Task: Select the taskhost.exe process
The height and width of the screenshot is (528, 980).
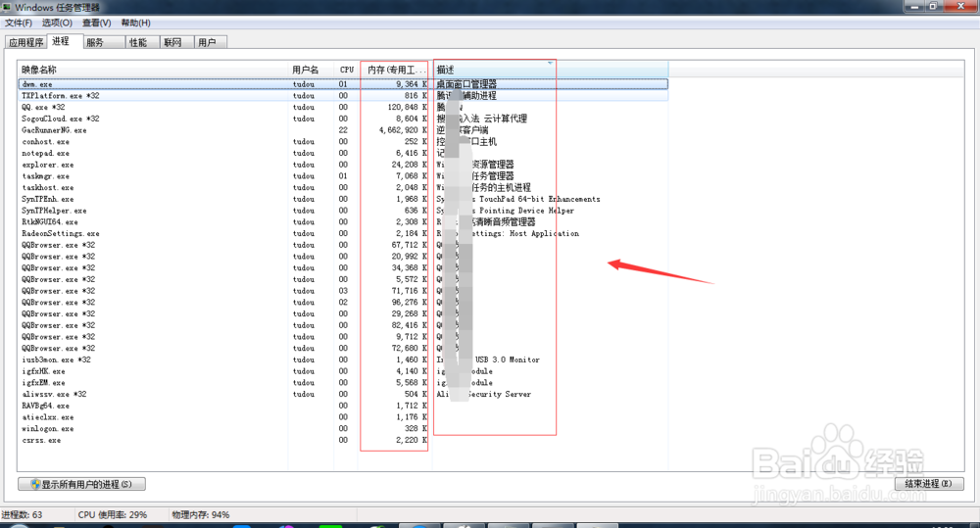Action: coord(343,187)
